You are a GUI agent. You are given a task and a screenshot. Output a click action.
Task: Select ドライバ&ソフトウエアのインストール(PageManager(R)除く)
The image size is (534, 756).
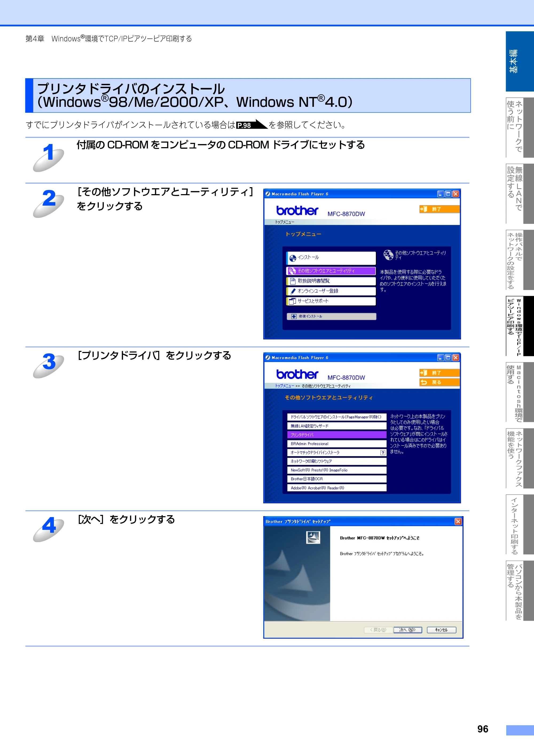pos(336,417)
